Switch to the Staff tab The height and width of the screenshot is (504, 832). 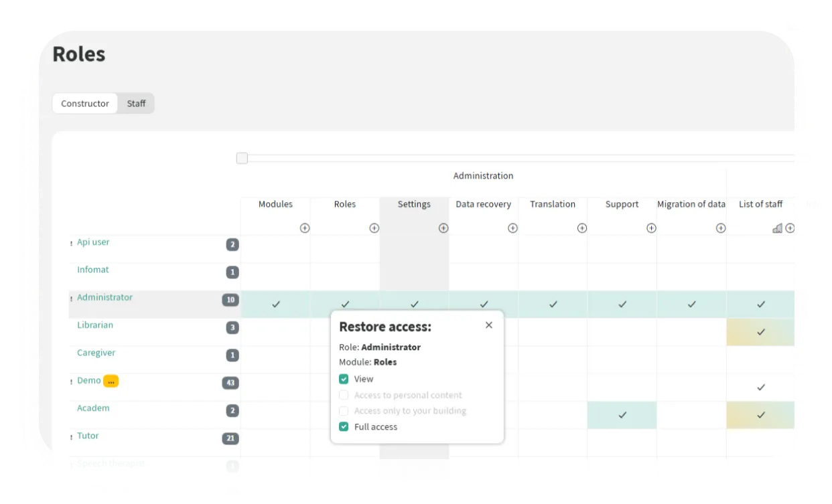coord(136,104)
